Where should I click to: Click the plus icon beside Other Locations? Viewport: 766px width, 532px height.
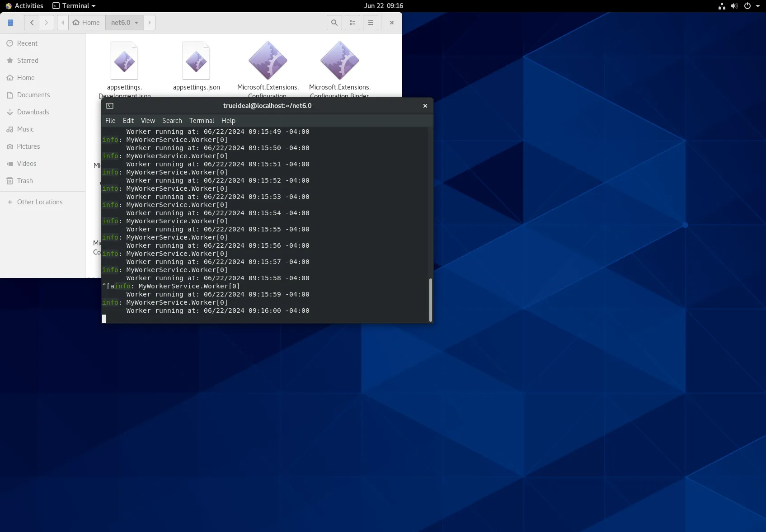click(10, 202)
